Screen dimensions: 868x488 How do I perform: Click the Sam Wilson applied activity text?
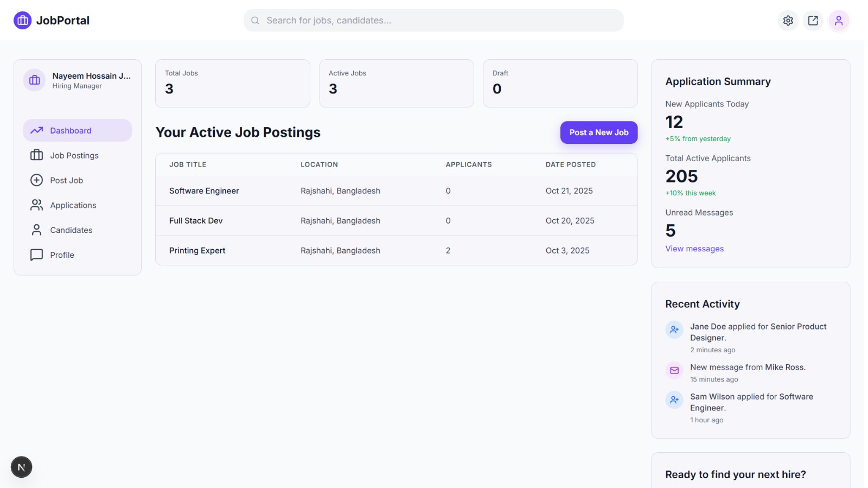(x=751, y=402)
